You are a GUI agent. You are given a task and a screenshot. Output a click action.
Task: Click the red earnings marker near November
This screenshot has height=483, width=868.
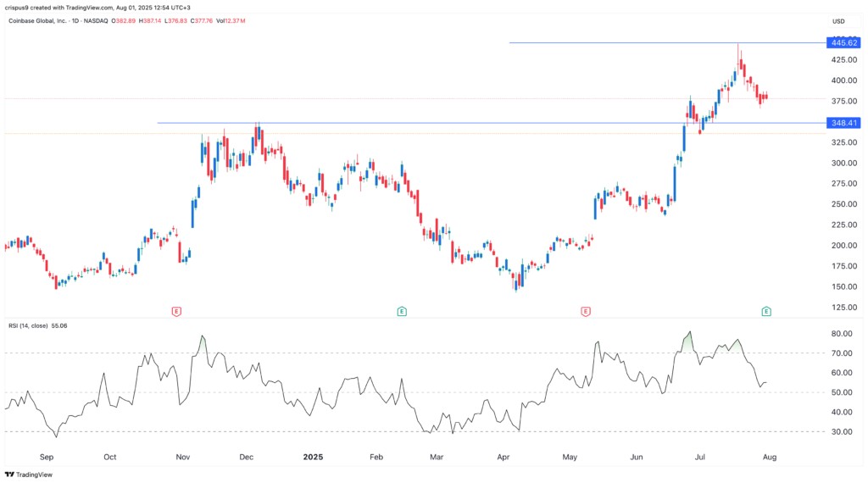coord(175,312)
